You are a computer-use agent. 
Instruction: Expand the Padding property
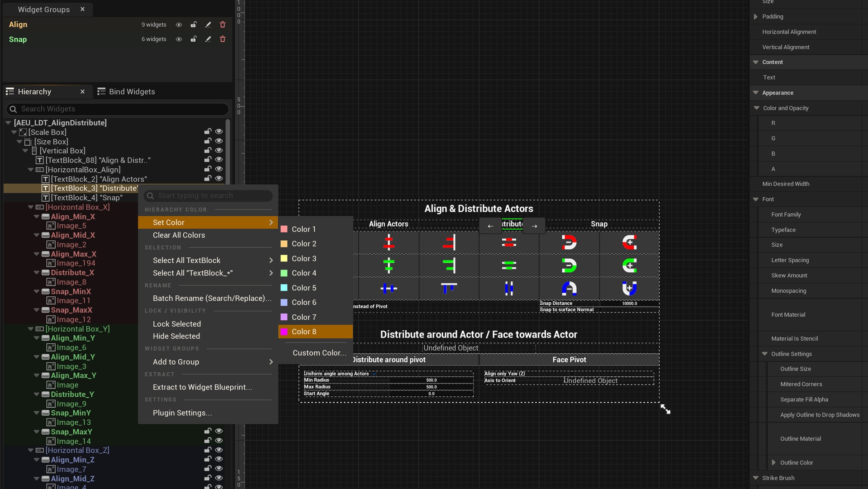pos(756,17)
